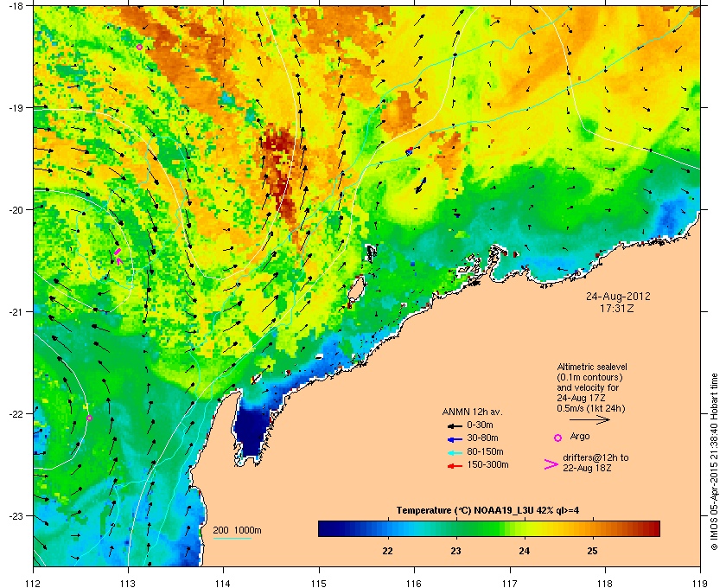Click the latitude axis label -18

pyautogui.click(x=16, y=5)
